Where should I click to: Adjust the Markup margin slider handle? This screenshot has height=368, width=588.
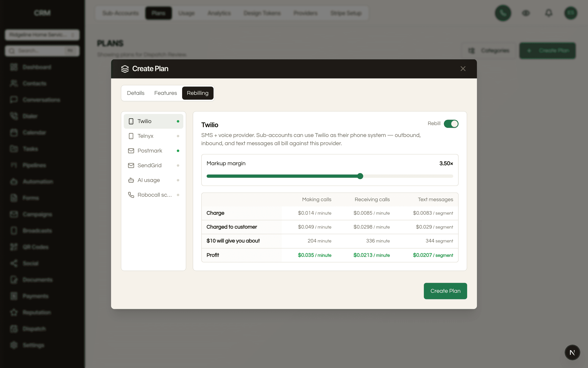click(360, 176)
